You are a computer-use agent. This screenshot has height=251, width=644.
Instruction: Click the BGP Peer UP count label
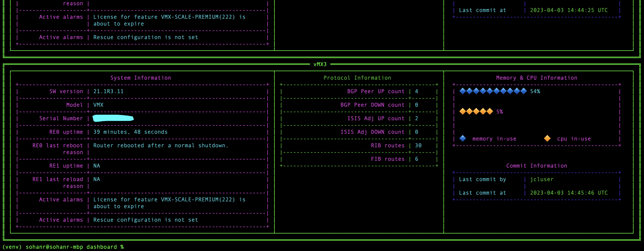[x=376, y=91]
